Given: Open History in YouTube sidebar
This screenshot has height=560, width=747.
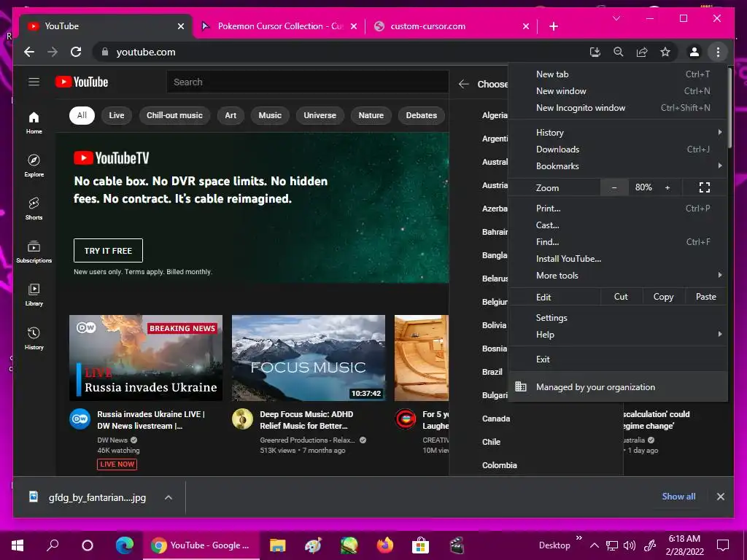Looking at the screenshot, I should coord(34,338).
